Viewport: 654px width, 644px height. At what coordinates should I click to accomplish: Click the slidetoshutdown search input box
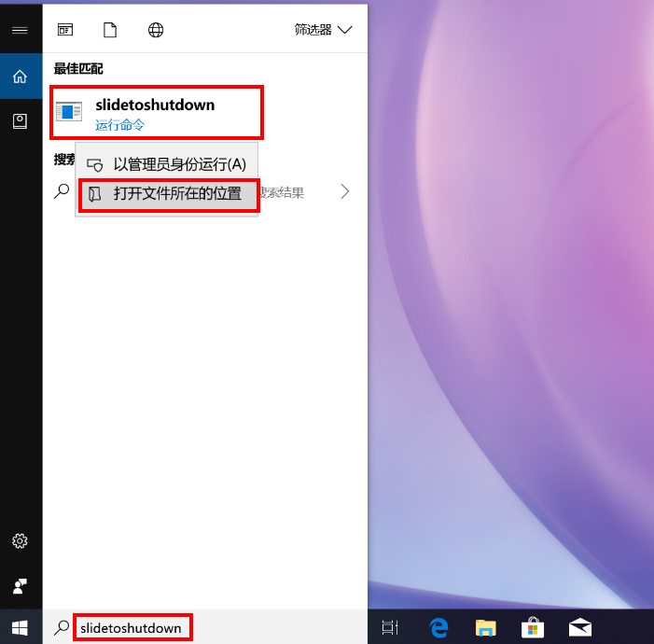[132, 628]
